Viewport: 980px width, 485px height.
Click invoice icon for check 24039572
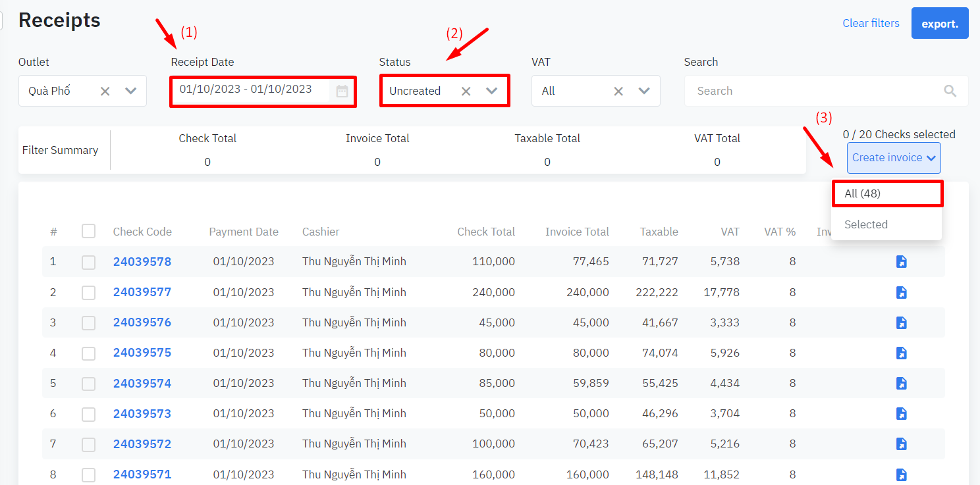(901, 444)
